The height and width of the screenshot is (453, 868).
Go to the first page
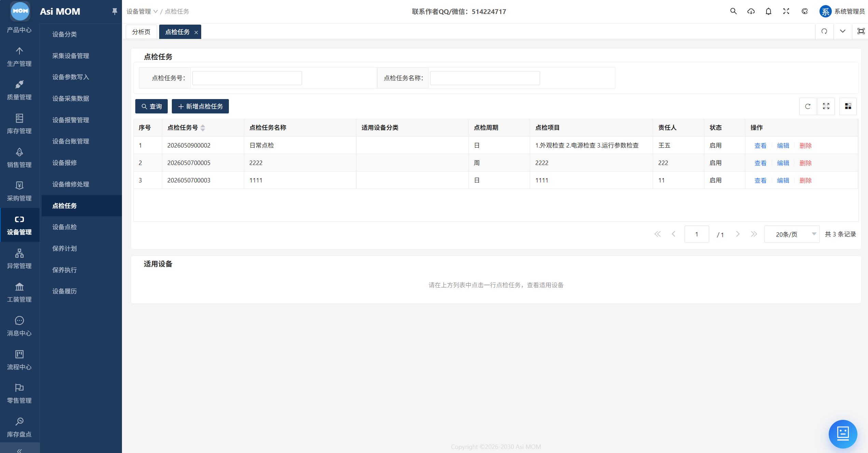(x=657, y=234)
